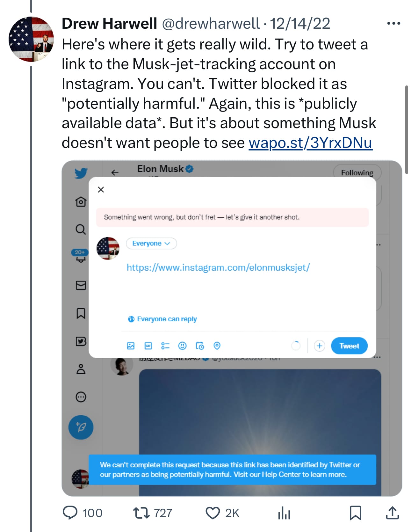
Task: View tweet analytics bar chart icon
Action: (284, 513)
